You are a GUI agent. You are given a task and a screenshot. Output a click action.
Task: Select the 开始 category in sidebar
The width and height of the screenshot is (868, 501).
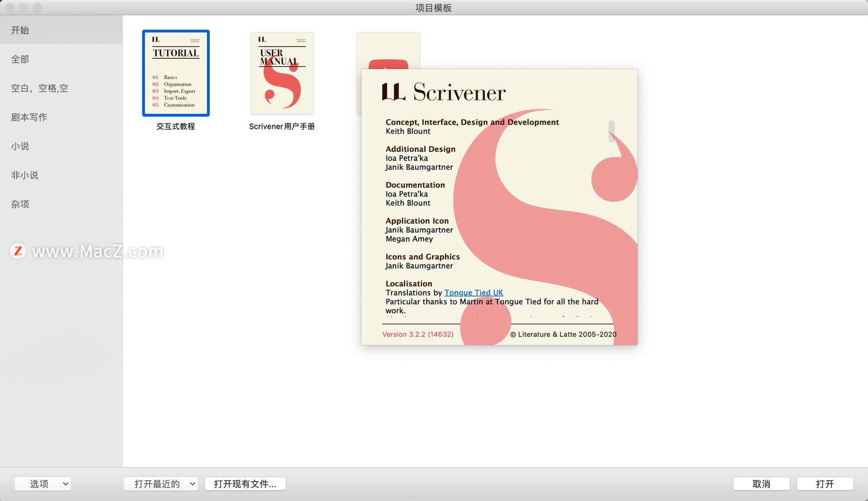[x=61, y=30]
